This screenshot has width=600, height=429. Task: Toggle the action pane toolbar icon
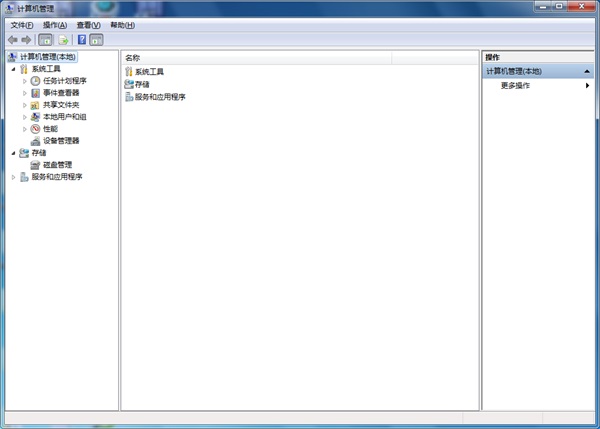96,40
